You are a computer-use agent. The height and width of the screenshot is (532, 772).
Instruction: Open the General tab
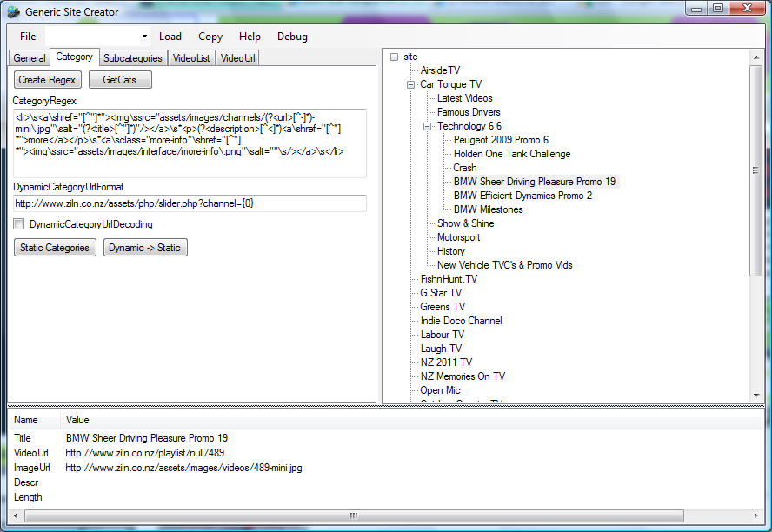(x=30, y=58)
